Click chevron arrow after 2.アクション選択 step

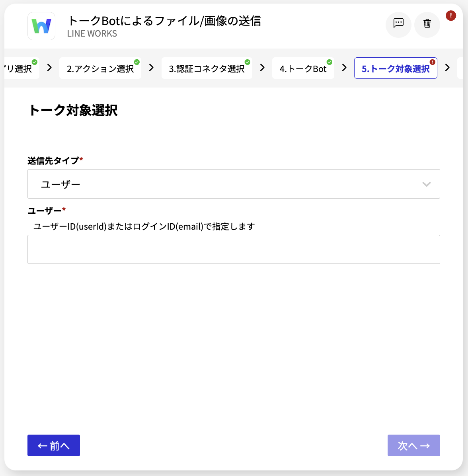coord(152,68)
